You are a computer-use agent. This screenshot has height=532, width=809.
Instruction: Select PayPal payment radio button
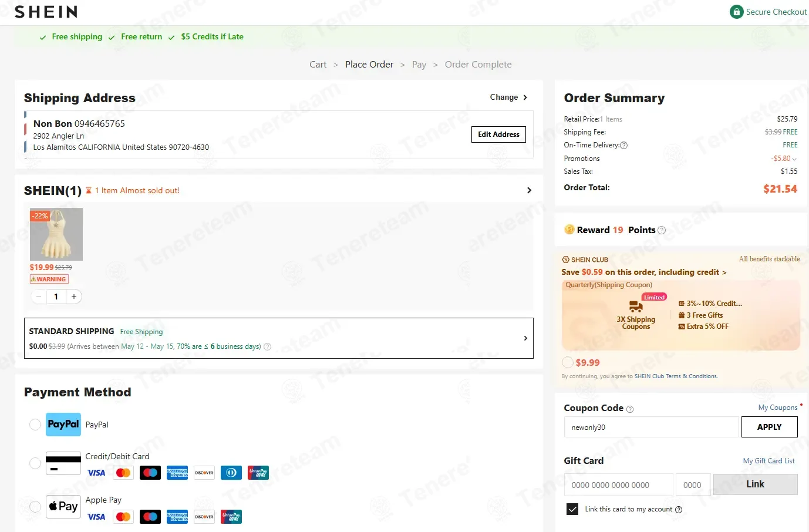35,425
